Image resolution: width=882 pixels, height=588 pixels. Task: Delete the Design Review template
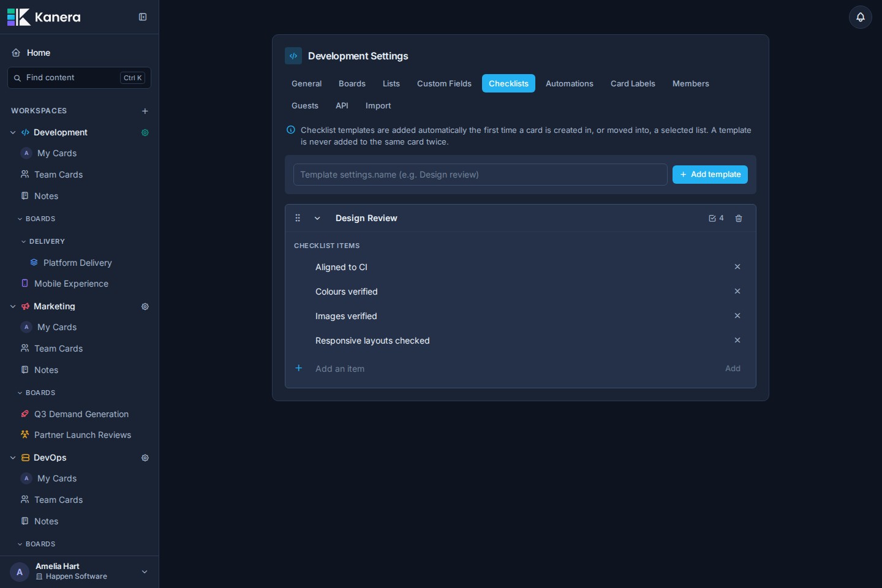point(739,218)
